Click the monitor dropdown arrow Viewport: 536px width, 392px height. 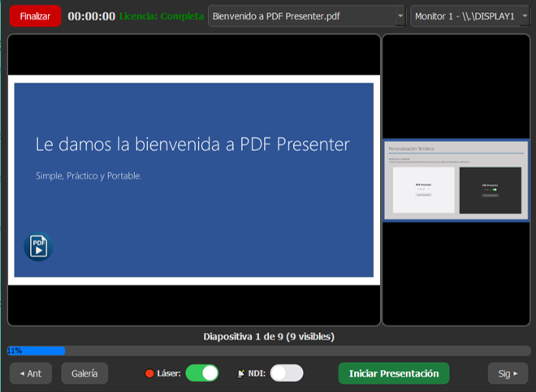[525, 15]
